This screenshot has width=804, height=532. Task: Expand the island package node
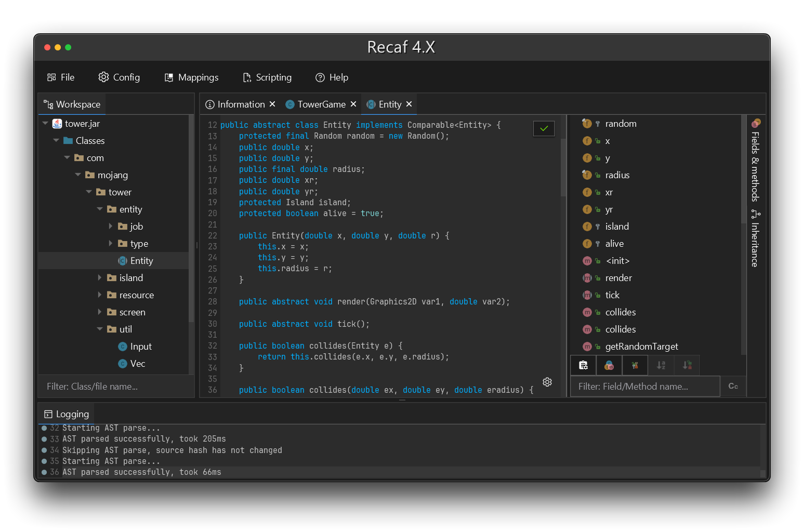(100, 278)
